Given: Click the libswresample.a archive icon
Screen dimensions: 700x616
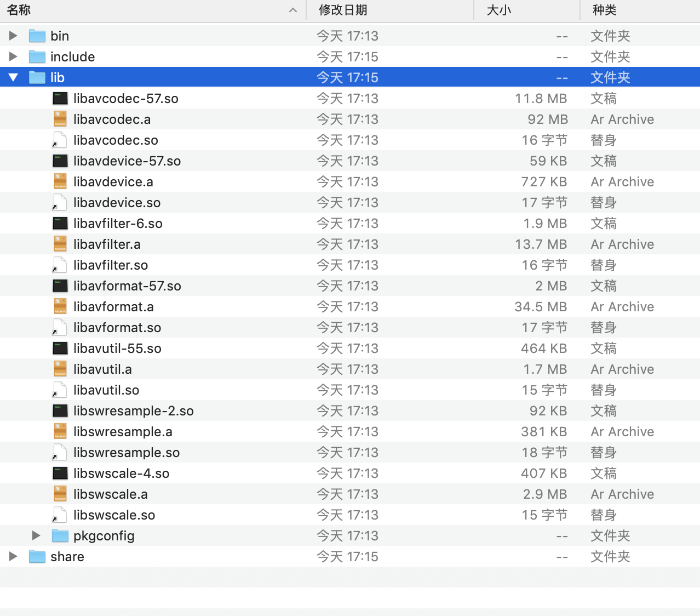Looking at the screenshot, I should coord(60,431).
